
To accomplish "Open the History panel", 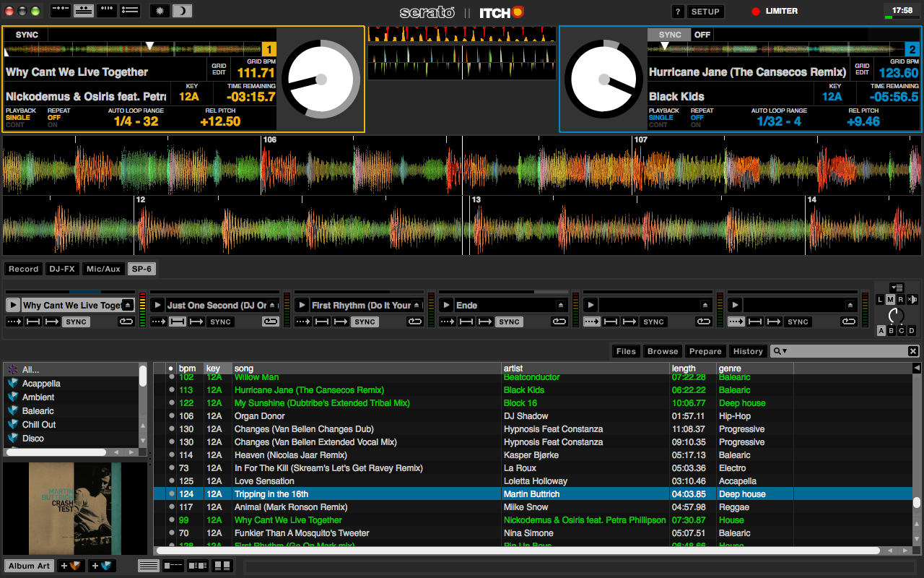I will coord(748,351).
